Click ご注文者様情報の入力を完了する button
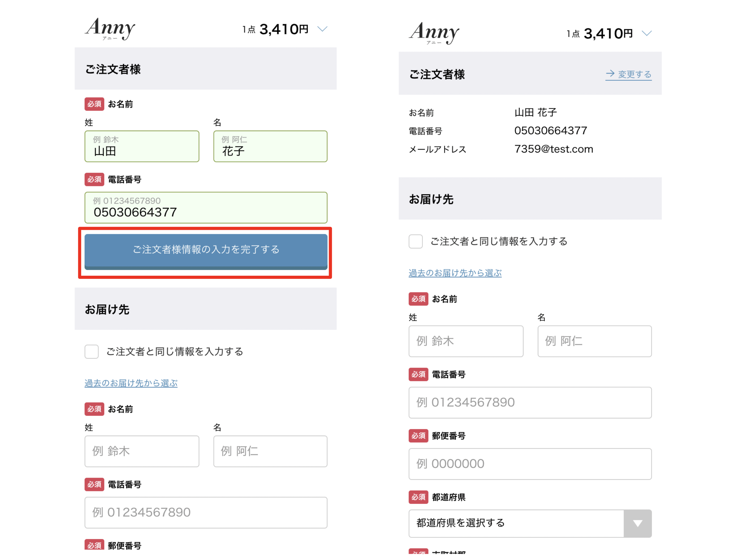This screenshot has width=748, height=560. tap(206, 251)
